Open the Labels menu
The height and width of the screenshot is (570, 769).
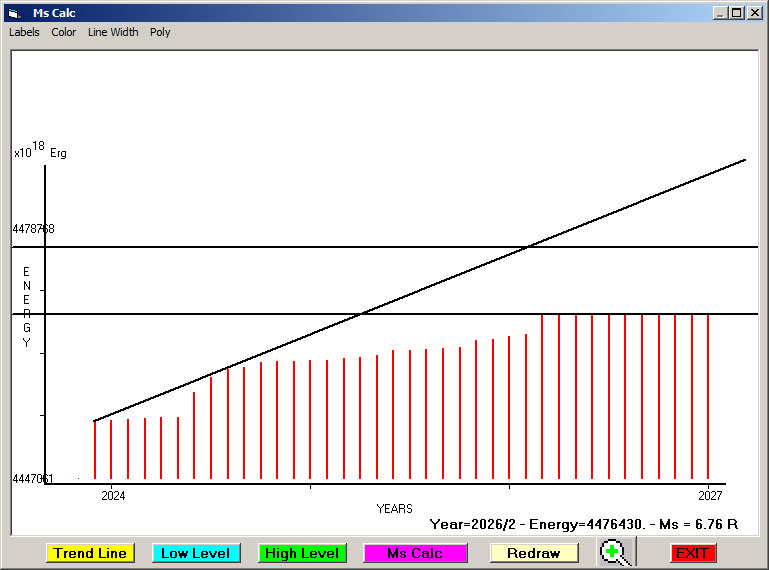pos(24,32)
